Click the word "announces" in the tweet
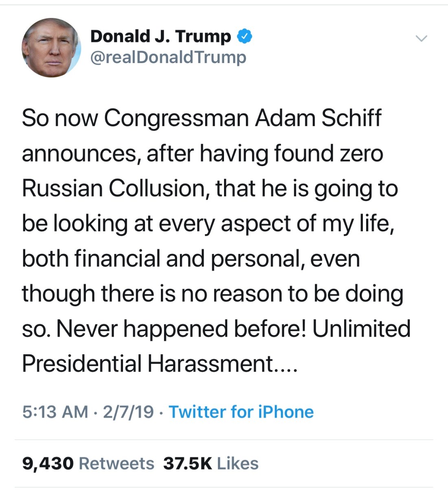Image resolution: width=448 pixels, height=495 pixels. click(79, 154)
